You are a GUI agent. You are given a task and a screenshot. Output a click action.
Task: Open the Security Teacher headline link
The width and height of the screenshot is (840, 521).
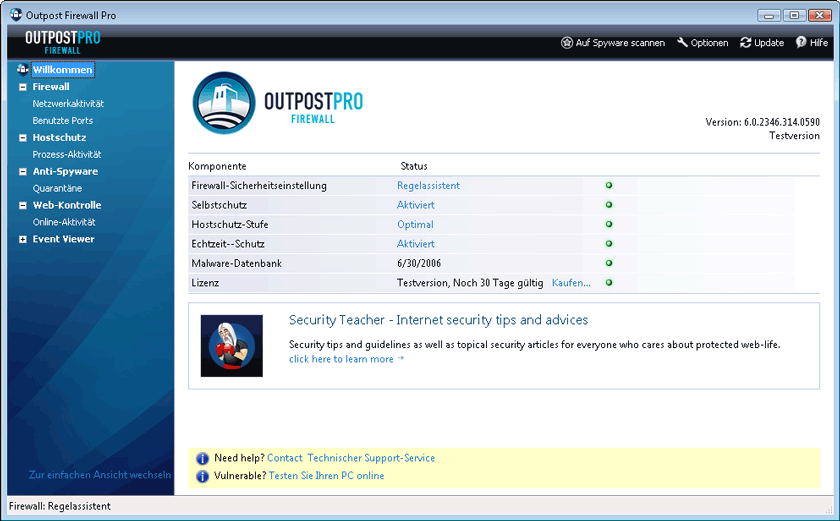[x=438, y=320]
